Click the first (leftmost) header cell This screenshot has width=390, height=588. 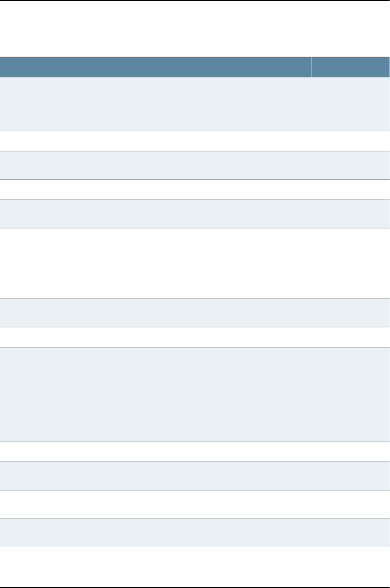click(33, 67)
